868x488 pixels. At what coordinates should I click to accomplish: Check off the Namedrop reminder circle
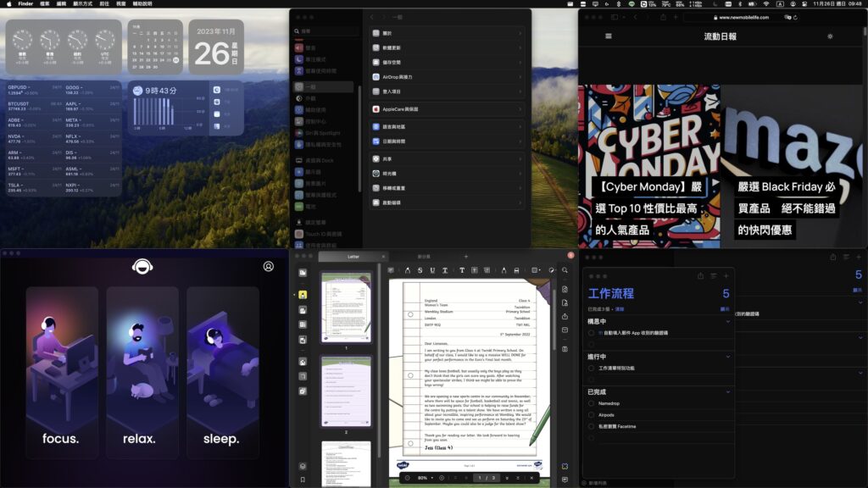[592, 403]
